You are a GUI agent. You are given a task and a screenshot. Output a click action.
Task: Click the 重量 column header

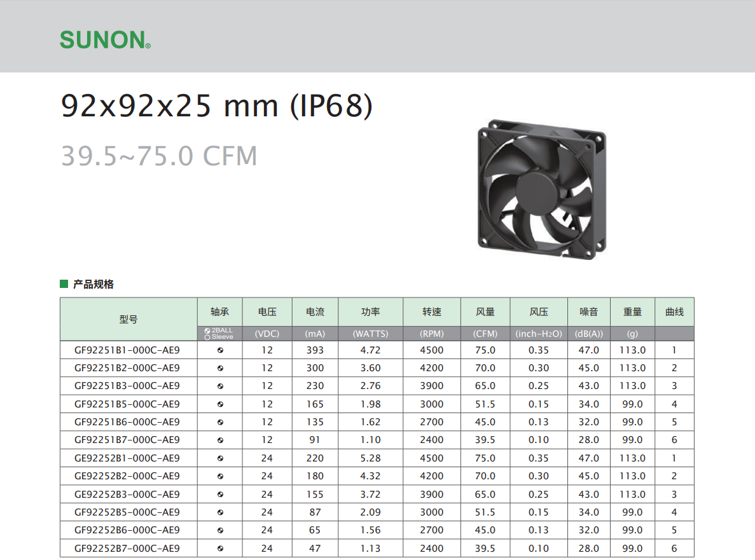click(633, 311)
